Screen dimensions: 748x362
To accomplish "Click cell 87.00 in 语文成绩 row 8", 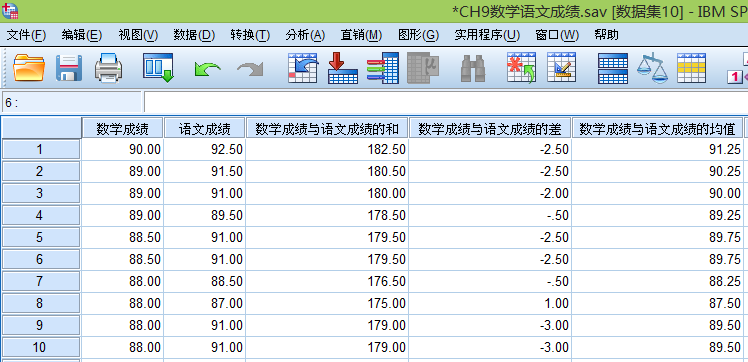I will 205,303.
